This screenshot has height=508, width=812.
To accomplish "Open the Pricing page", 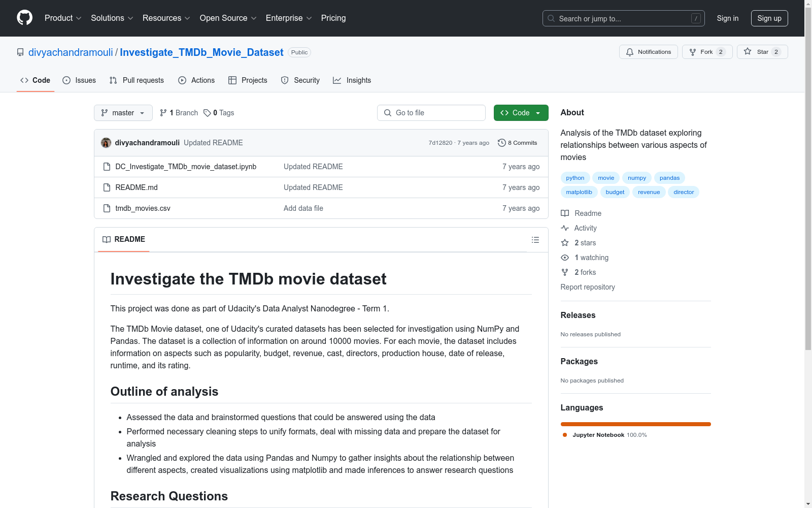I will (333, 18).
